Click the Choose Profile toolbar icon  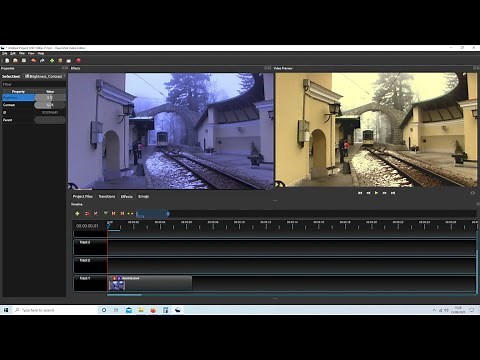click(60, 60)
